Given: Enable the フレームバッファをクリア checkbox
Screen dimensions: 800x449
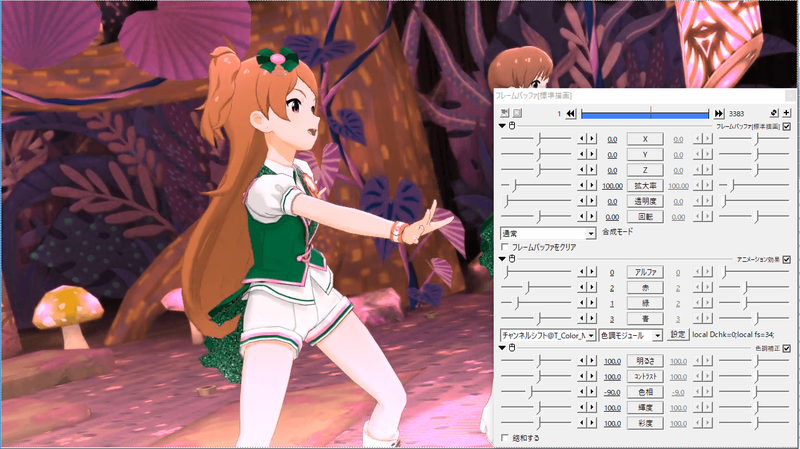Looking at the screenshot, I should coord(505,247).
